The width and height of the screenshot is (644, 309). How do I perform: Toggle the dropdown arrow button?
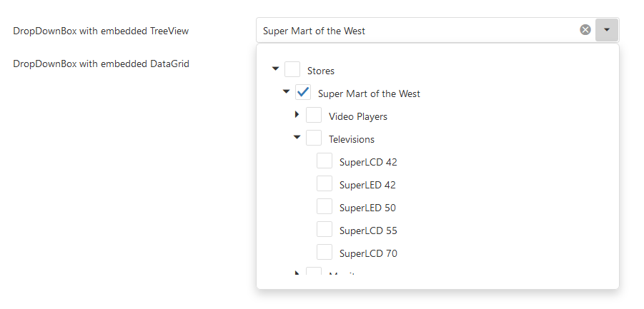coord(607,30)
